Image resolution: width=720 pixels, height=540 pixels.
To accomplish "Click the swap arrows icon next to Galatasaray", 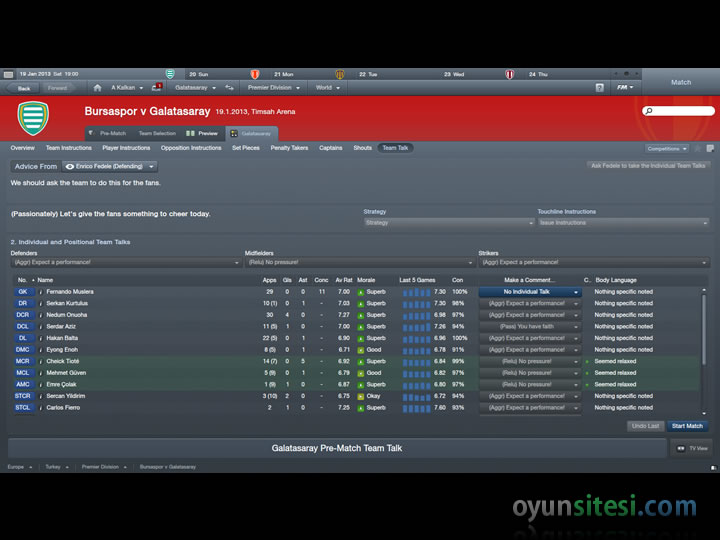I will pos(229,88).
